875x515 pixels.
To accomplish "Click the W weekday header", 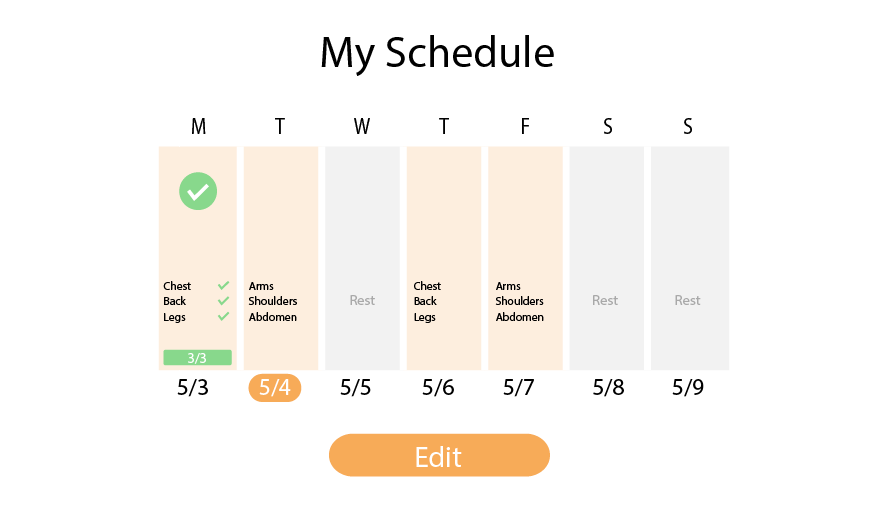I will [362, 127].
